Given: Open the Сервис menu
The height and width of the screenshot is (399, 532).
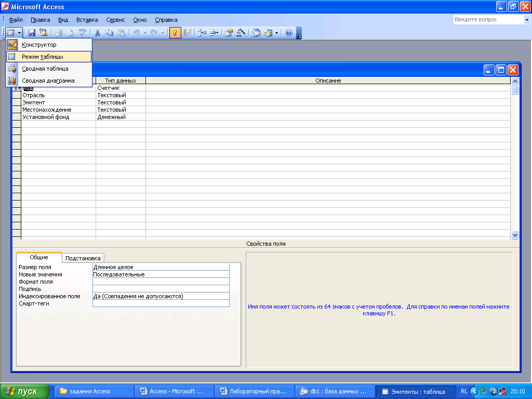Looking at the screenshot, I should [x=115, y=20].
